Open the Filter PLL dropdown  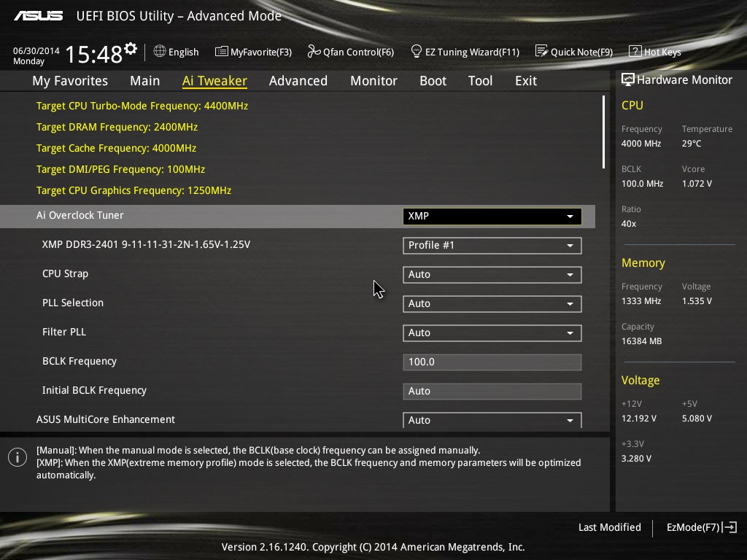492,332
